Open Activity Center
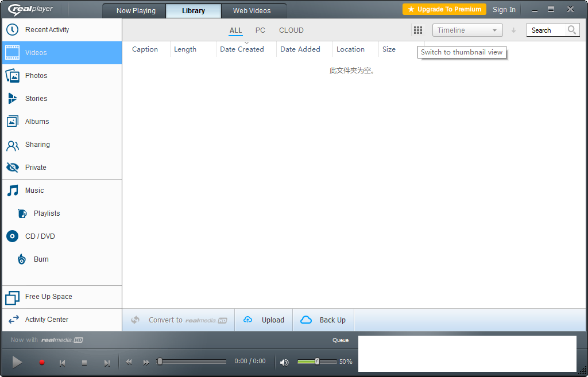 pos(62,320)
